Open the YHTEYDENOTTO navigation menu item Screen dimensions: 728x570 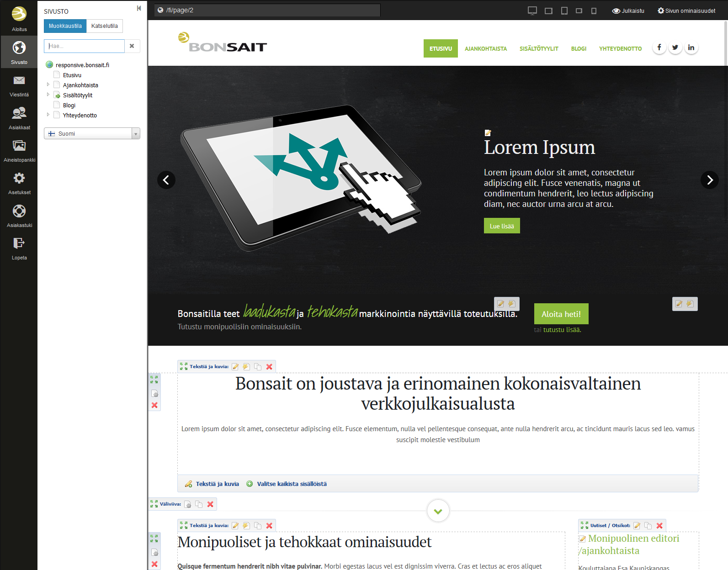pyautogui.click(x=620, y=49)
